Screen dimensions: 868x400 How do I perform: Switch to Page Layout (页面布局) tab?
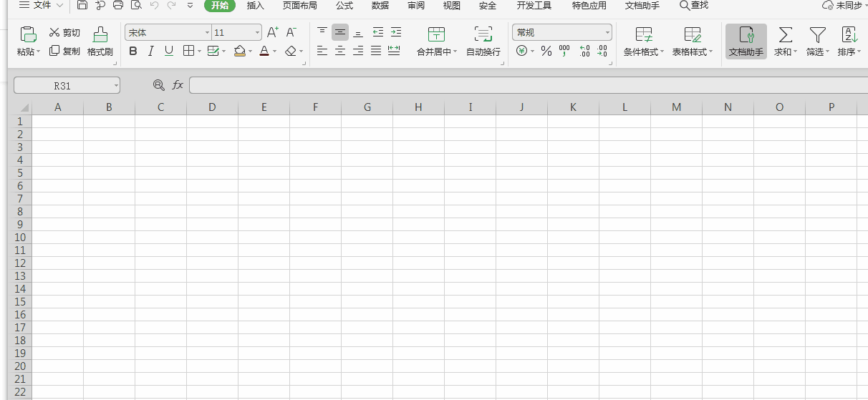[299, 5]
